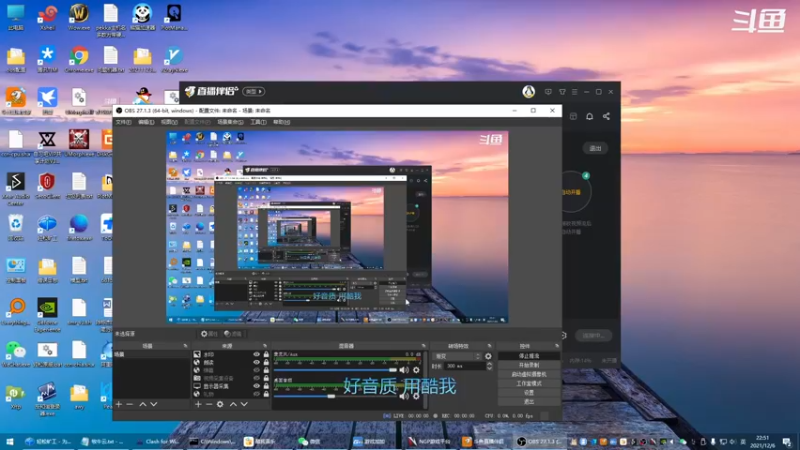Add a new source with the plus icon

[x=198, y=404]
